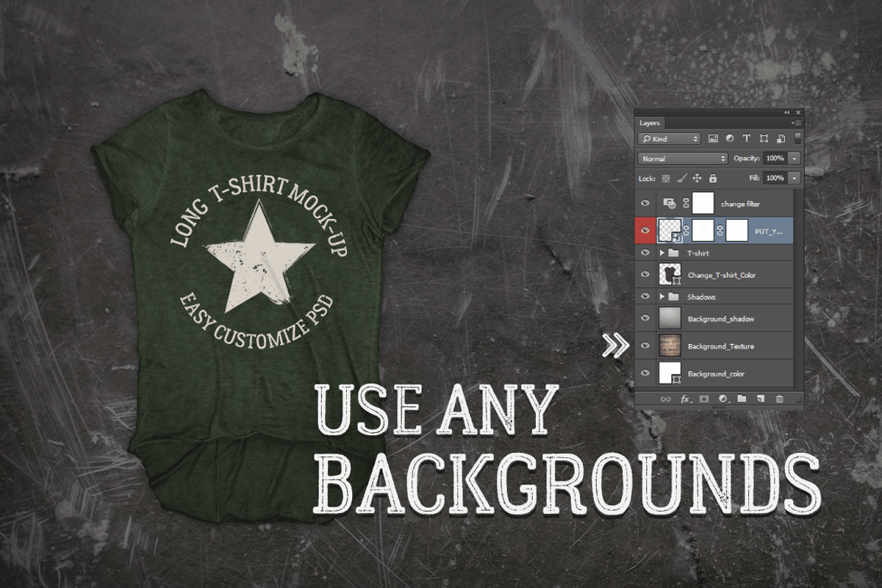Click the Fill 100% value field

(775, 178)
